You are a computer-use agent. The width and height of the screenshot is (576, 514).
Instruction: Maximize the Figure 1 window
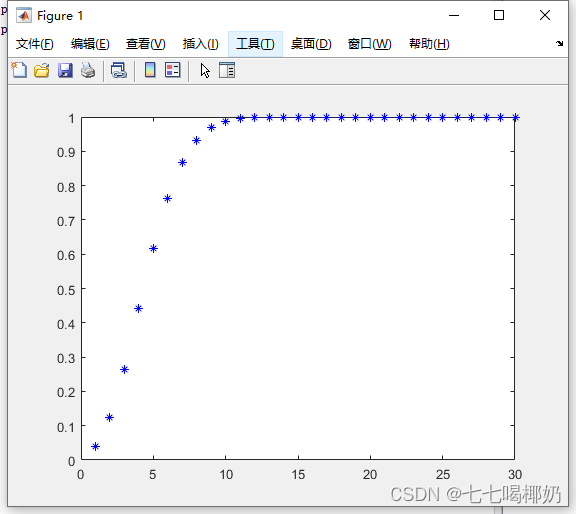tap(499, 15)
